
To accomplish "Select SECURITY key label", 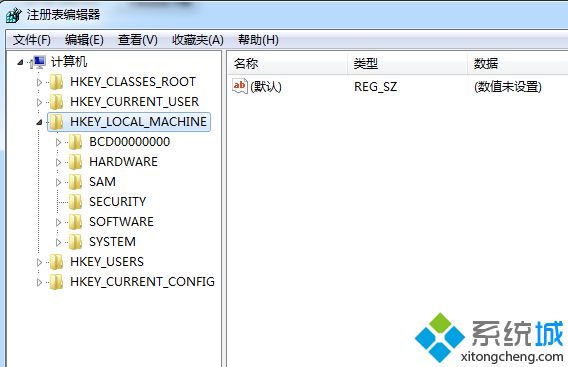I will pos(117,201).
